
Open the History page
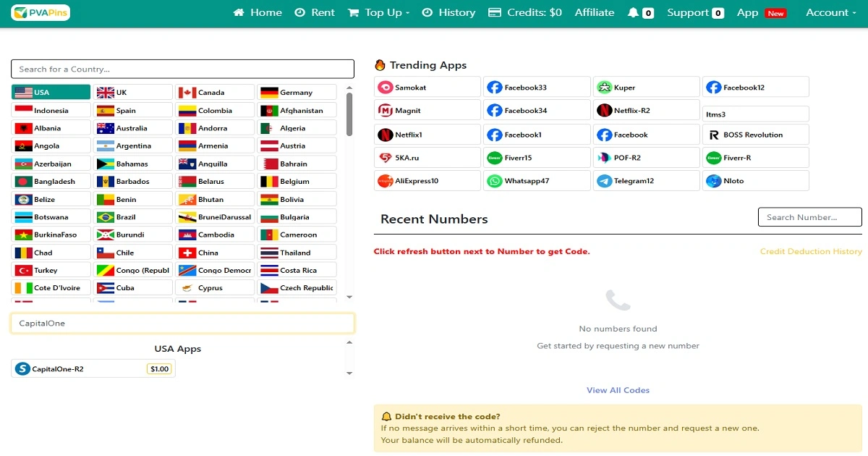point(448,12)
